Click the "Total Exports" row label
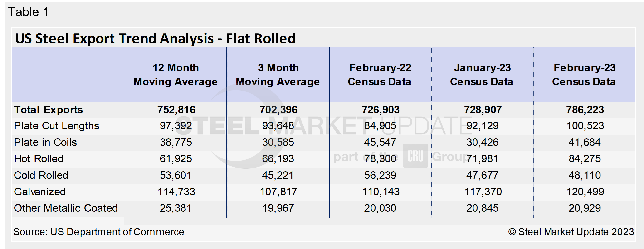 [49, 110]
